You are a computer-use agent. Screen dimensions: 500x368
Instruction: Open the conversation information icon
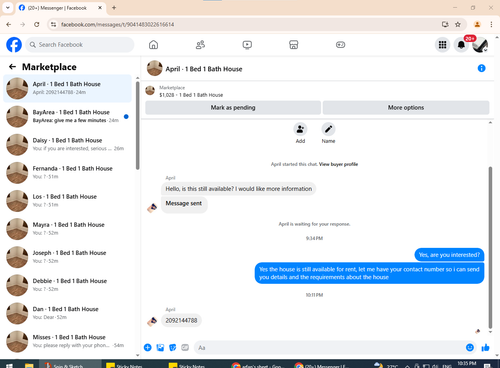point(481,68)
